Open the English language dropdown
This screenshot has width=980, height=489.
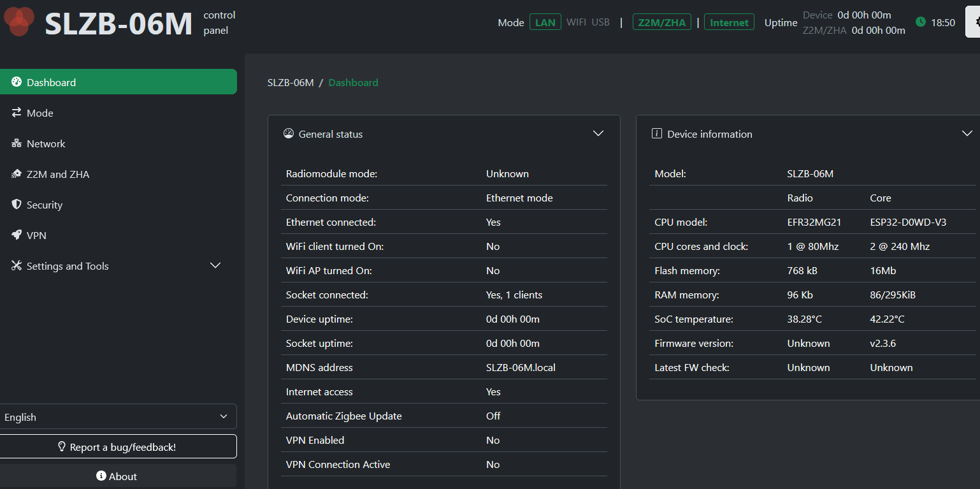pos(117,417)
